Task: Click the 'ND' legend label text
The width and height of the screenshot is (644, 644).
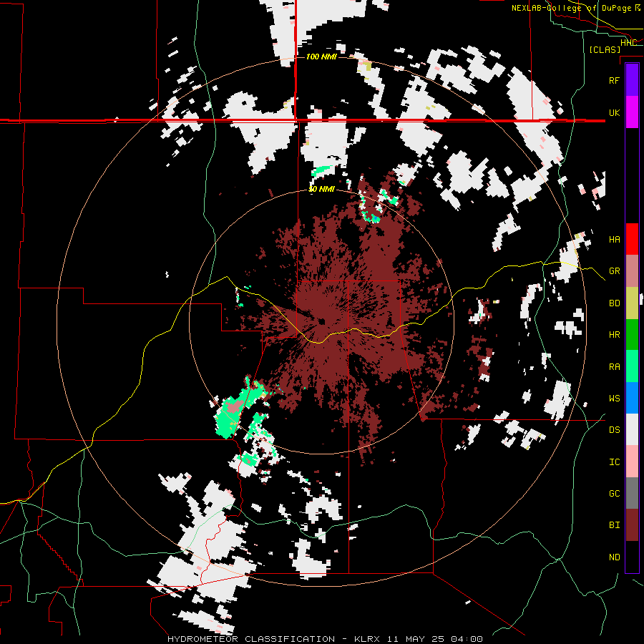Action: click(x=614, y=557)
